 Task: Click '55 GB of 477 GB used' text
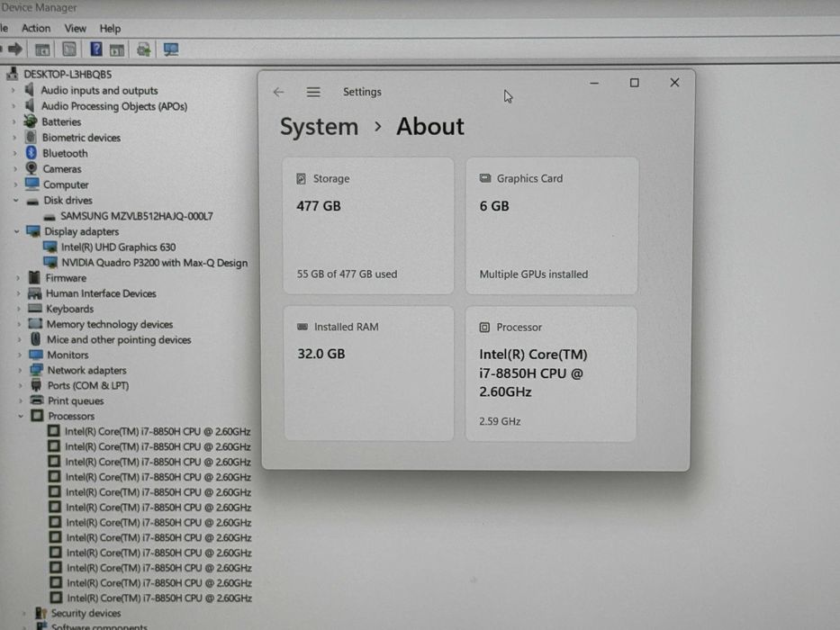click(348, 274)
